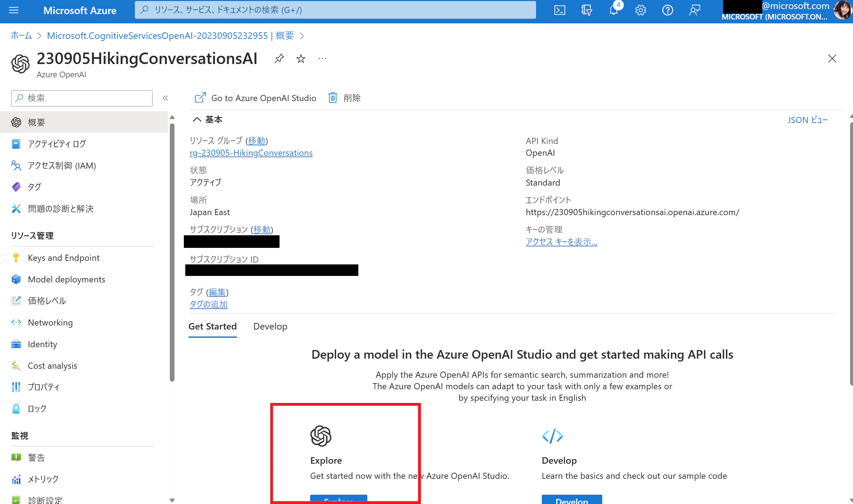The width and height of the screenshot is (853, 504).
Task: Click the top global search box
Action: click(x=335, y=10)
